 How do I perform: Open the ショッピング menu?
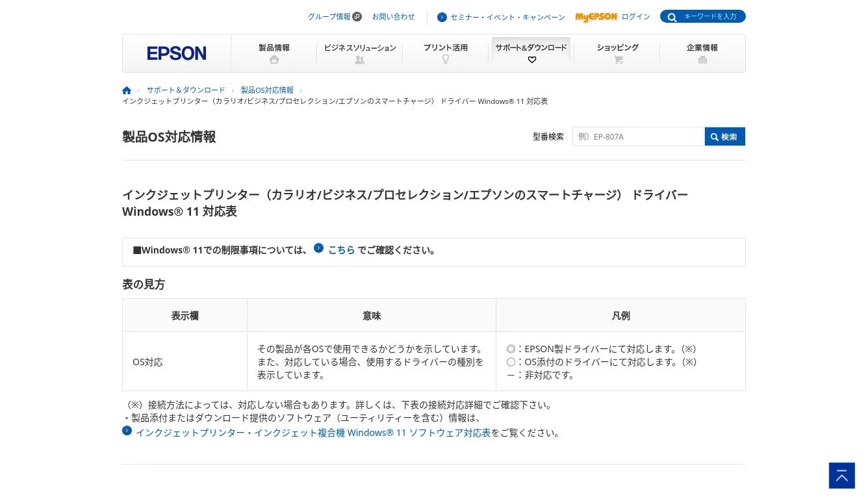click(x=618, y=53)
